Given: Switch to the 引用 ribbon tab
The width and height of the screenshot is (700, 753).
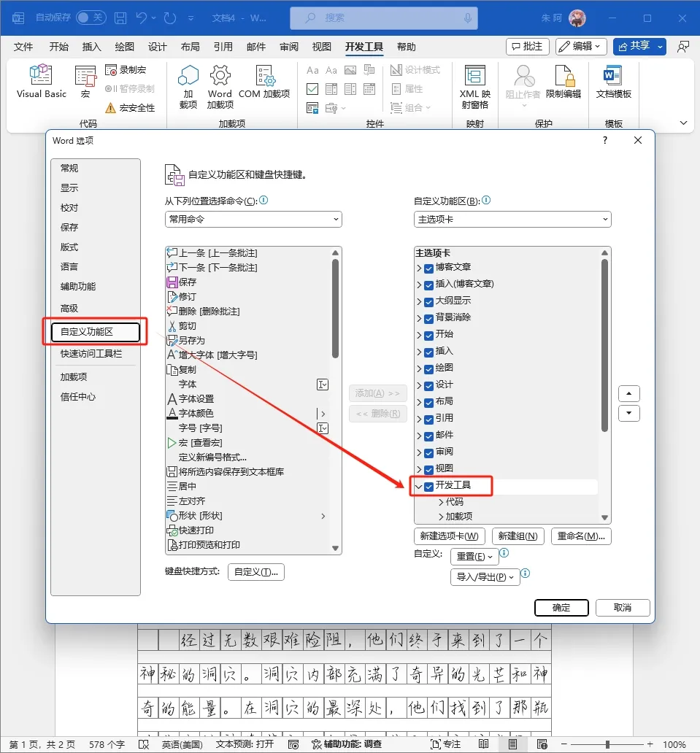Looking at the screenshot, I should 223,47.
